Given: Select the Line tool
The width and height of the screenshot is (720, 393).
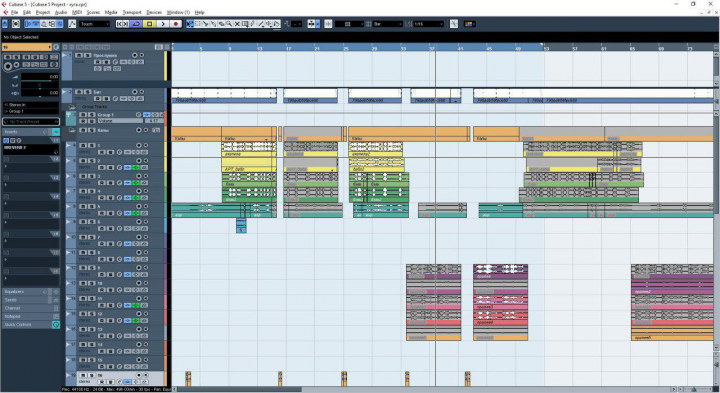Looking at the screenshot, I should pyautogui.click(x=260, y=24).
